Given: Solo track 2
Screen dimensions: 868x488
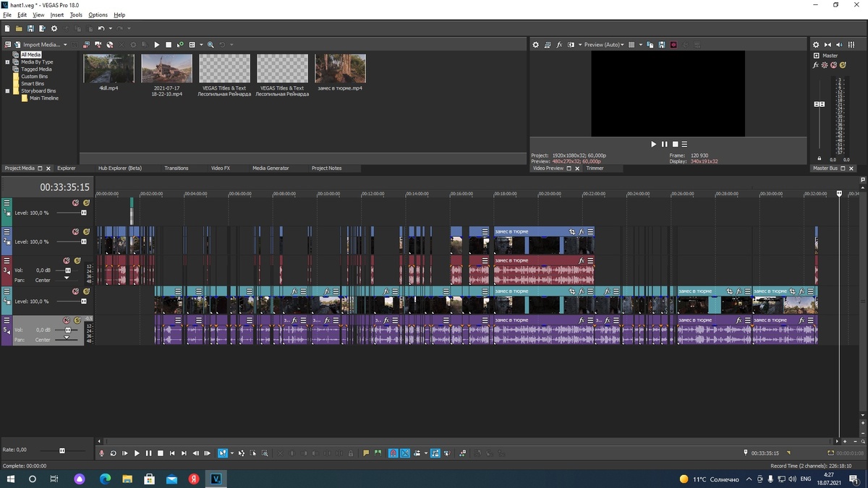Looking at the screenshot, I should 86,231.
